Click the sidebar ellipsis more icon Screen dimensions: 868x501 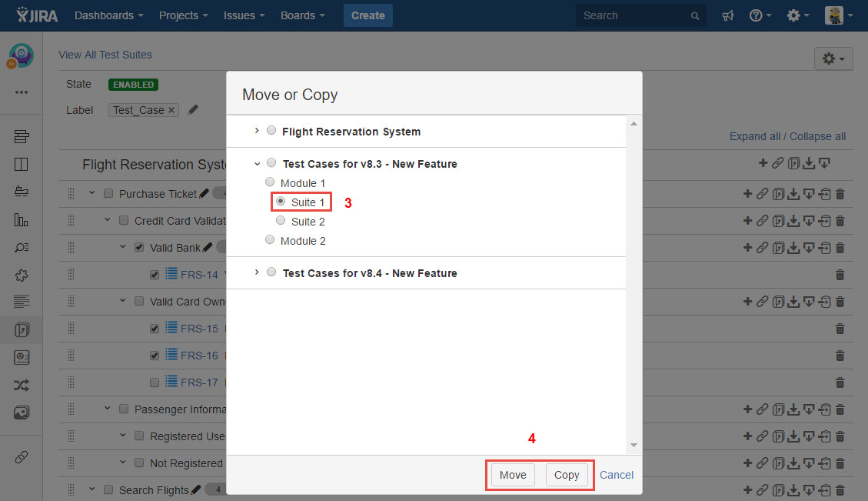(22, 92)
